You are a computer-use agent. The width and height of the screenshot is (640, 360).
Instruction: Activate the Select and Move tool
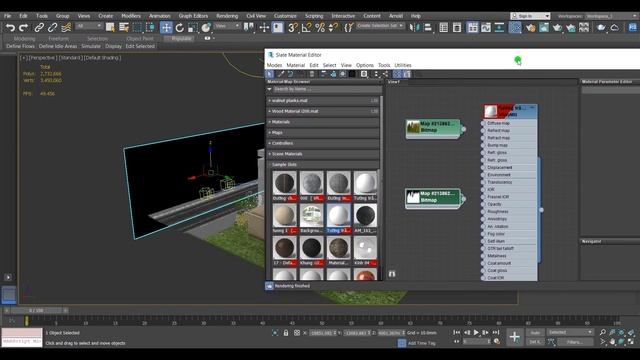(166, 27)
